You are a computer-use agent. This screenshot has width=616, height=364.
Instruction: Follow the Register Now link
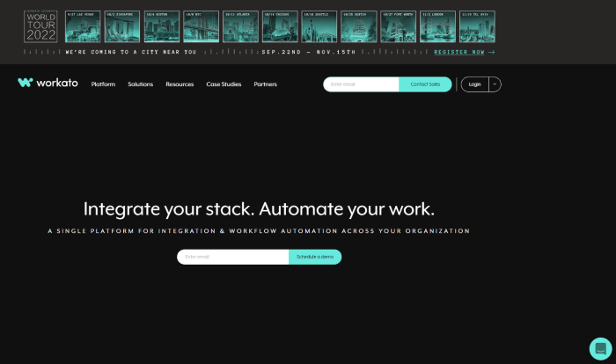click(x=459, y=52)
